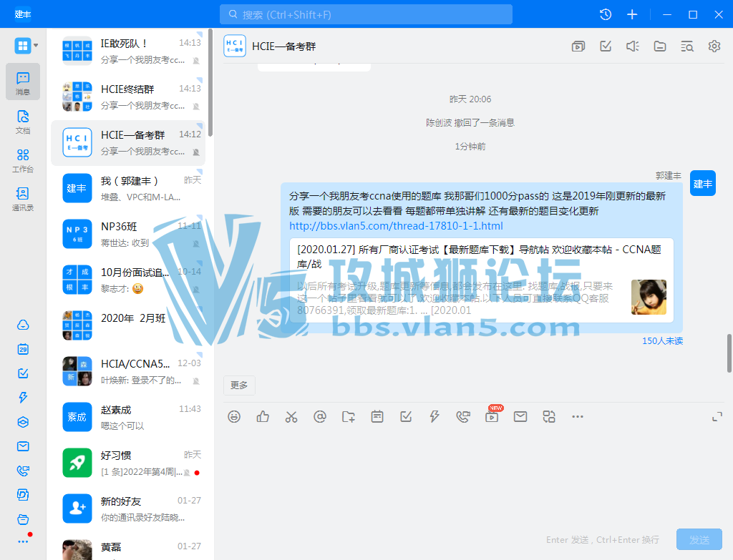Click the scissors screenshot tool
733x560 pixels.
tap(291, 416)
